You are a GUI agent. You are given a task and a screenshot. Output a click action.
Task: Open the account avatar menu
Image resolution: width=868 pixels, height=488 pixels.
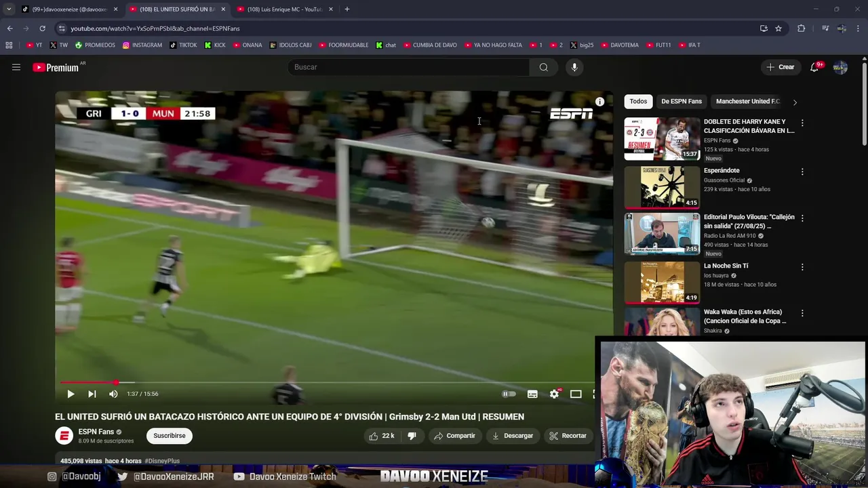(840, 67)
